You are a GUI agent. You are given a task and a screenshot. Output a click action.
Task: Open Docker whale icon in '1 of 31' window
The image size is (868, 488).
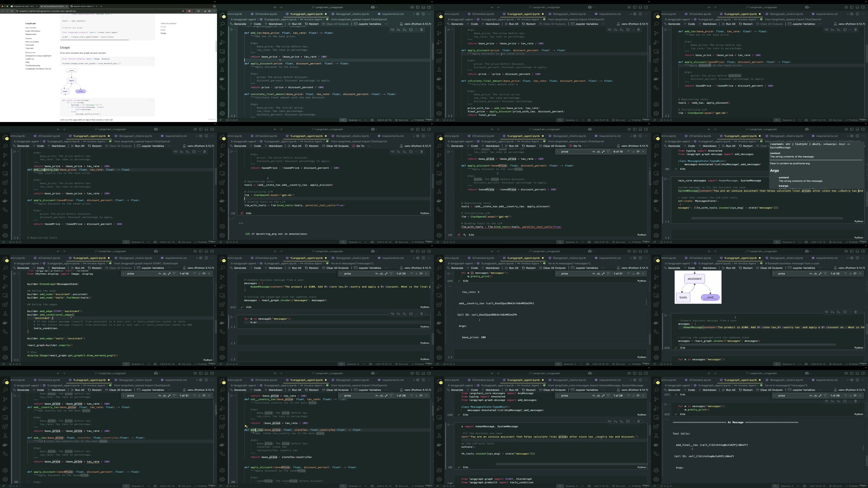point(5,445)
